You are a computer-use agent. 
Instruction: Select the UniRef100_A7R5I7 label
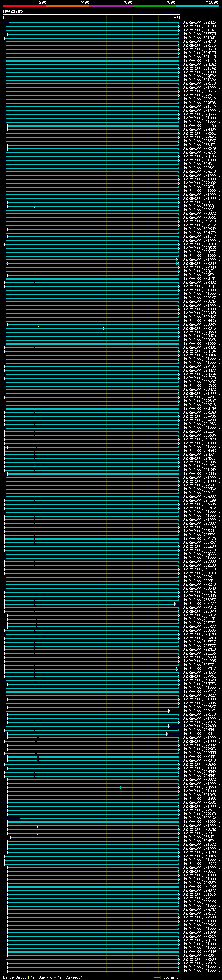tap(199, 95)
